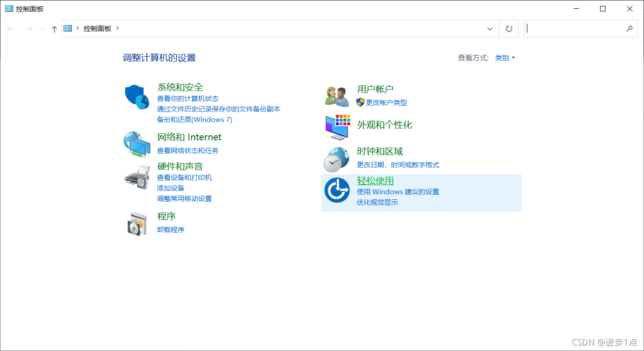644x351 pixels.
Task: Open the 外观和个性化 category
Action: pyautogui.click(x=385, y=125)
